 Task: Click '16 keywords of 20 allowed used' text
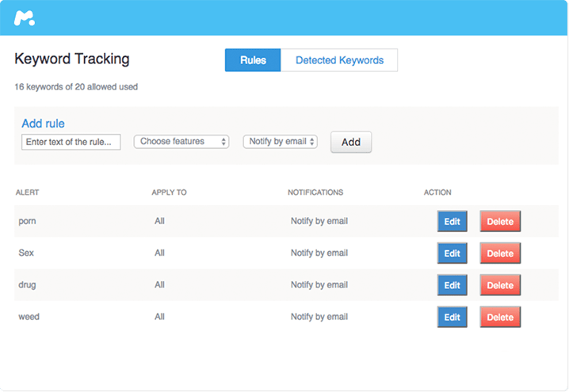coord(76,87)
